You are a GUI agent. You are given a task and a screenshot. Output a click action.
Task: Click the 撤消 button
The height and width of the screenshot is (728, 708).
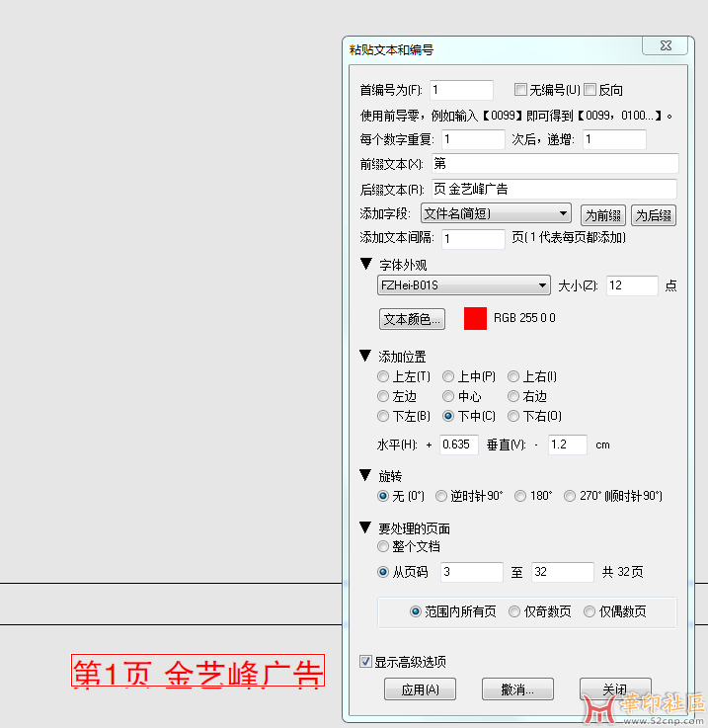[x=517, y=689]
